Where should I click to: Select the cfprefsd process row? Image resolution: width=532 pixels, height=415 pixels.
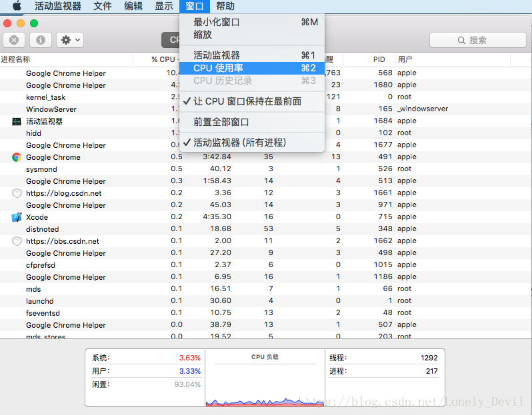pyautogui.click(x=266, y=265)
